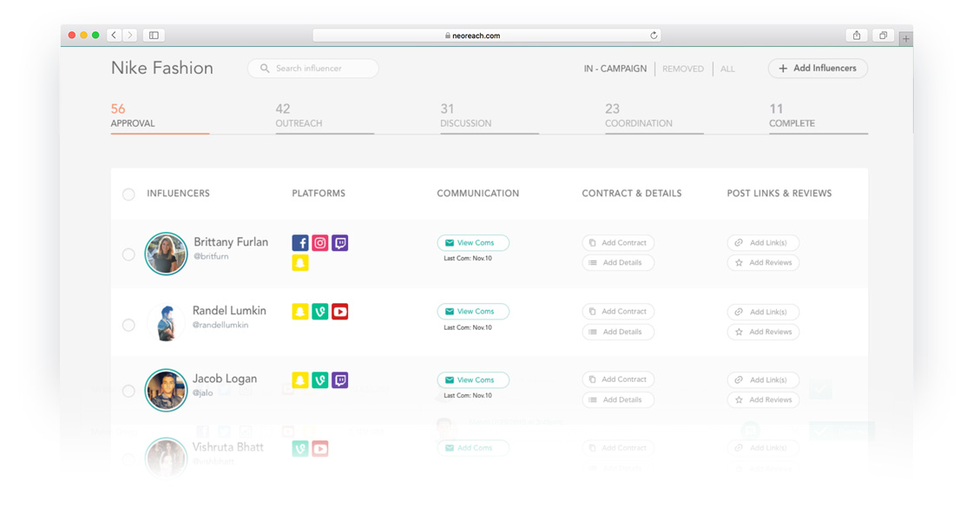Screen dimensions: 980x521
Task: Click Brittany Furlan's Instagram platform icon
Action: [319, 243]
